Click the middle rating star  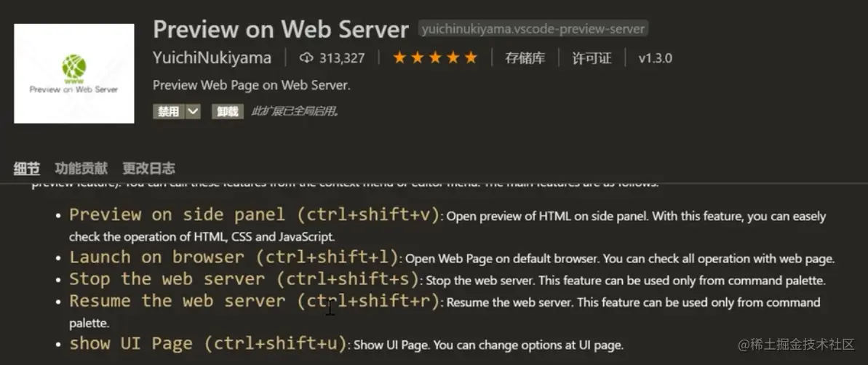tap(435, 57)
